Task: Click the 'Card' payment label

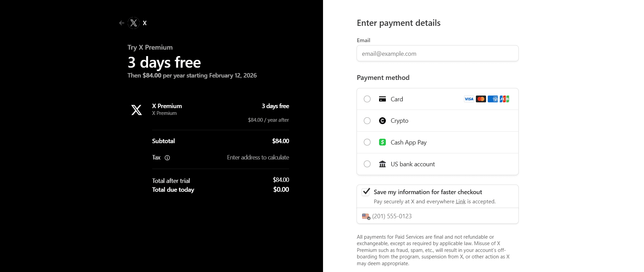Action: 397,99
